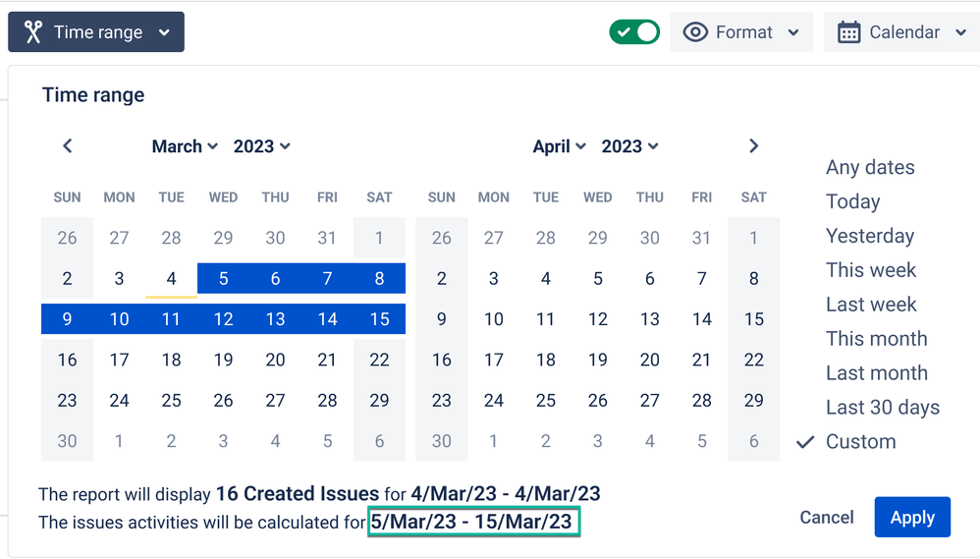Screen dimensions: 980x559
Task: Go to previous month with left arrow
Action: click(x=68, y=146)
